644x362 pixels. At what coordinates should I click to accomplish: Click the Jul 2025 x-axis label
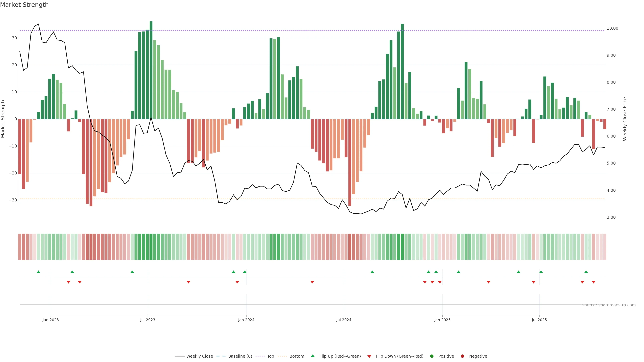pyautogui.click(x=539, y=320)
